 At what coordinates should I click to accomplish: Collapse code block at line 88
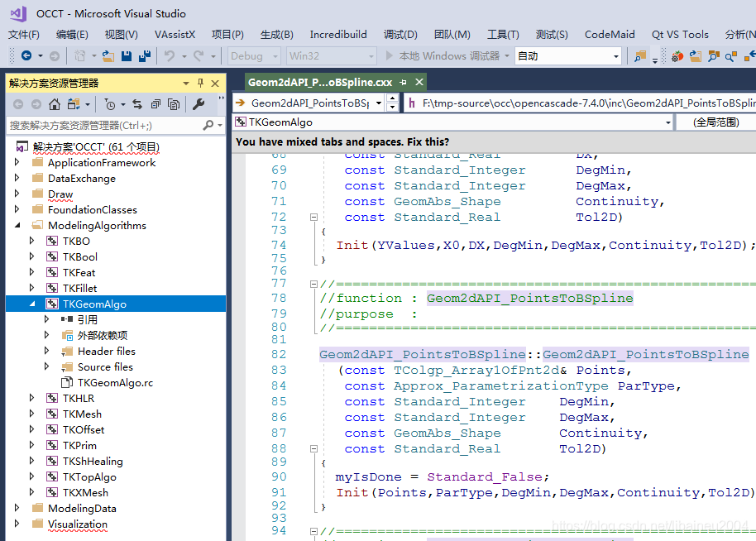click(313, 449)
